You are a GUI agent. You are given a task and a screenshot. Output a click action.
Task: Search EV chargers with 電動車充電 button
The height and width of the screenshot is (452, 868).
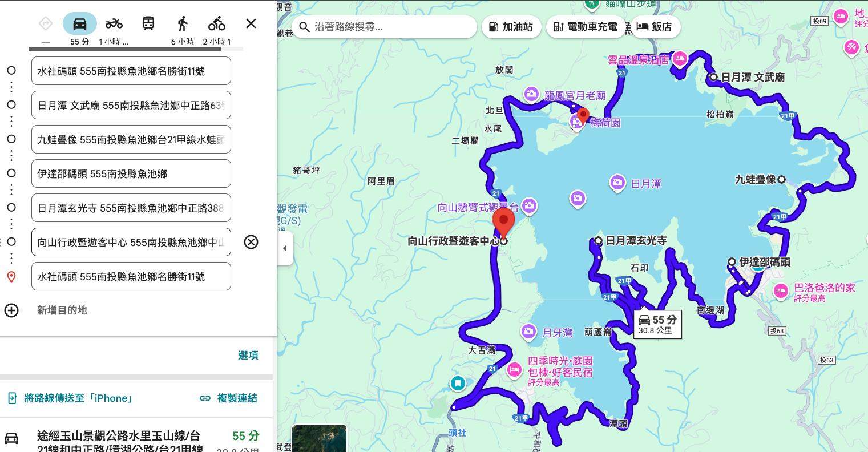586,26
